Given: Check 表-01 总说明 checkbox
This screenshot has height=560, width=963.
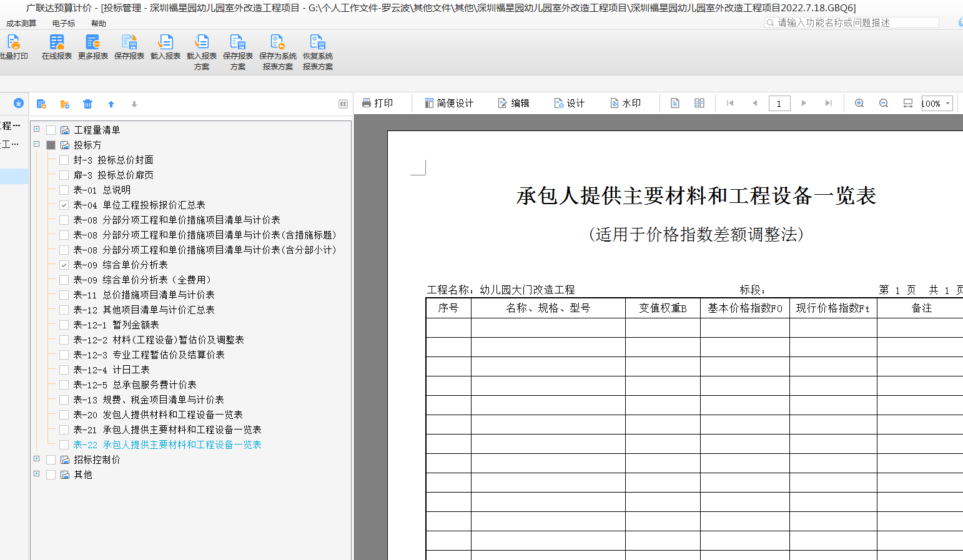Looking at the screenshot, I should [x=64, y=190].
